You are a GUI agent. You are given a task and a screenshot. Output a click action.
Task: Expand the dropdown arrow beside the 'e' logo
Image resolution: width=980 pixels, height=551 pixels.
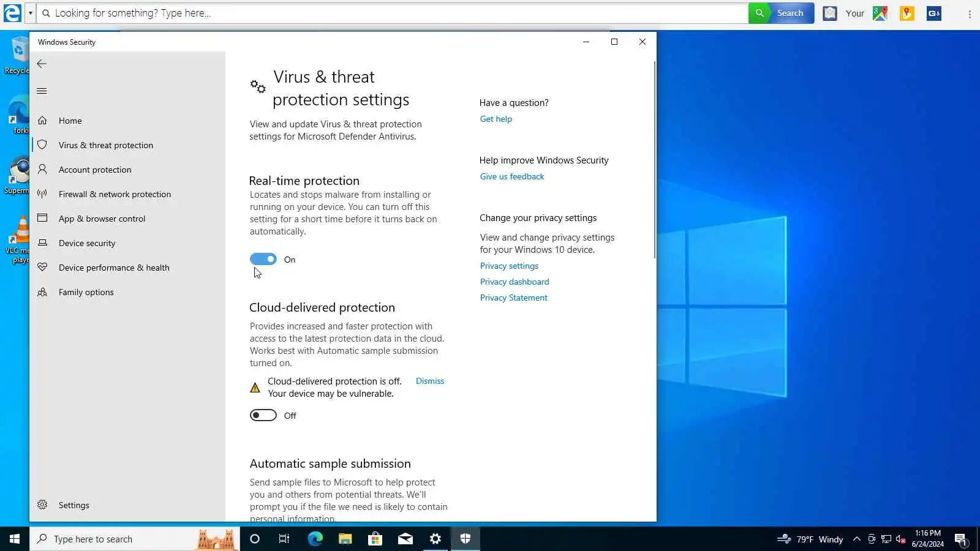click(30, 13)
